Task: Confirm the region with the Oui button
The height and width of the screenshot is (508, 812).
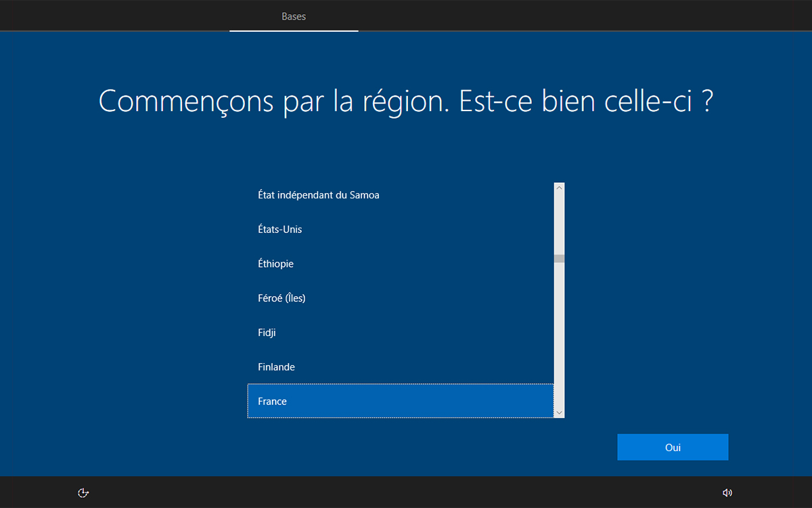Action: click(x=673, y=447)
